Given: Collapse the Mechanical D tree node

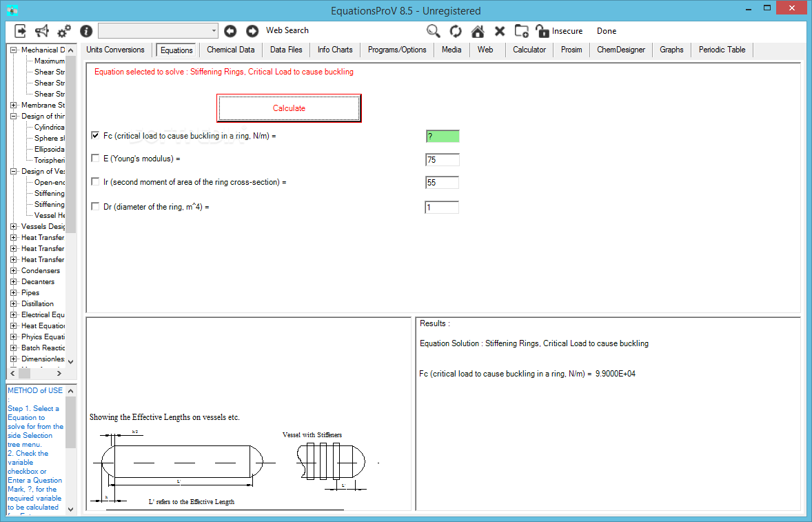Looking at the screenshot, I should (x=14, y=50).
